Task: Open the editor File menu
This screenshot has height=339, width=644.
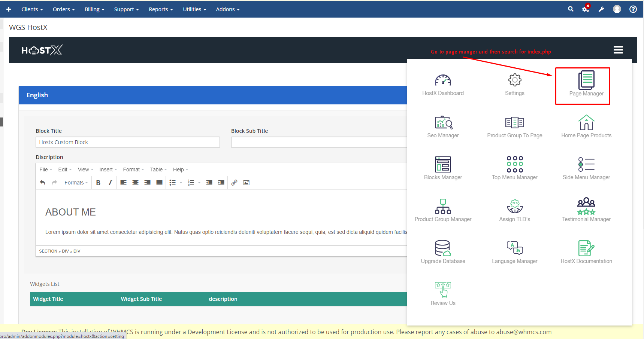Action: click(46, 169)
